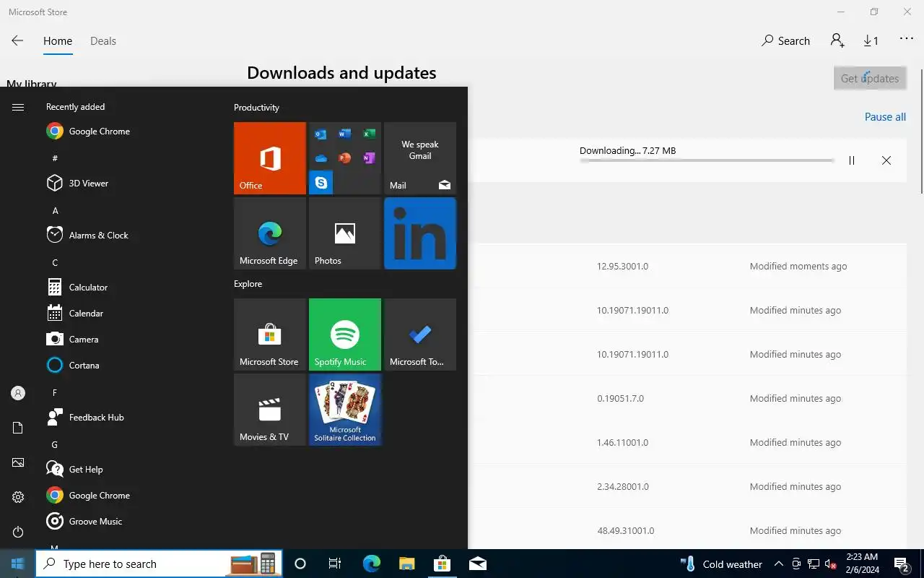The height and width of the screenshot is (578, 924).
Task: Open the Power options button
Action: 18,532
